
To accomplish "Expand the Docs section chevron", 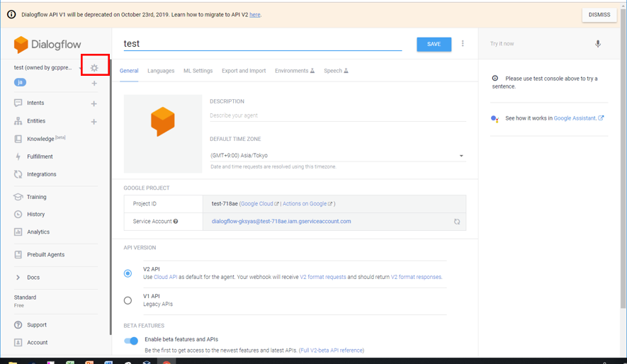I will point(18,277).
